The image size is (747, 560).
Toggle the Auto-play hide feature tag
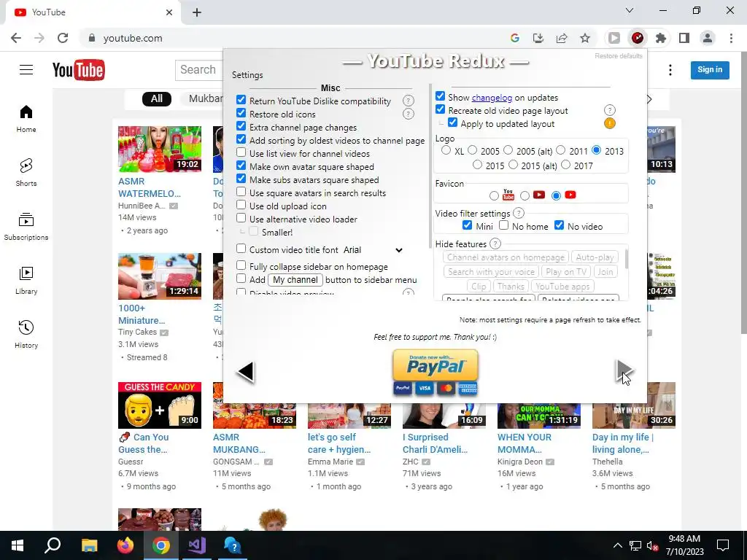(595, 257)
